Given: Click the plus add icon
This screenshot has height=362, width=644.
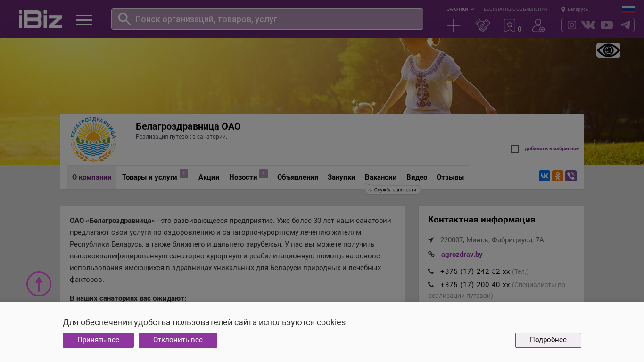Looking at the screenshot, I should (x=454, y=25).
